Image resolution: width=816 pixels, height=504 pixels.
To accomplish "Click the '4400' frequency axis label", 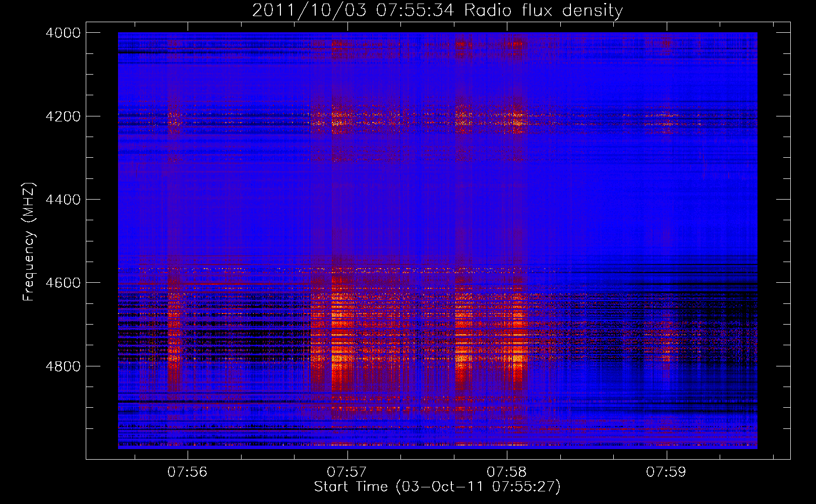I will point(63,200).
